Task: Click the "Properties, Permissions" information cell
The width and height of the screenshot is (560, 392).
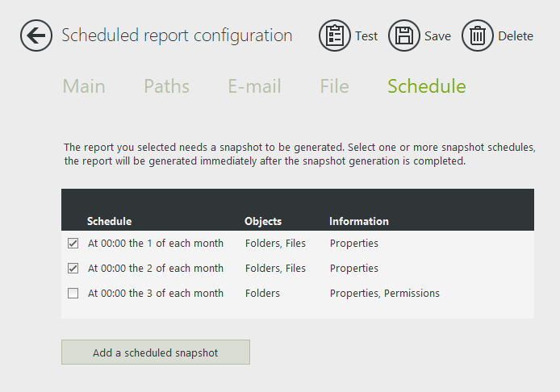Action: click(385, 294)
